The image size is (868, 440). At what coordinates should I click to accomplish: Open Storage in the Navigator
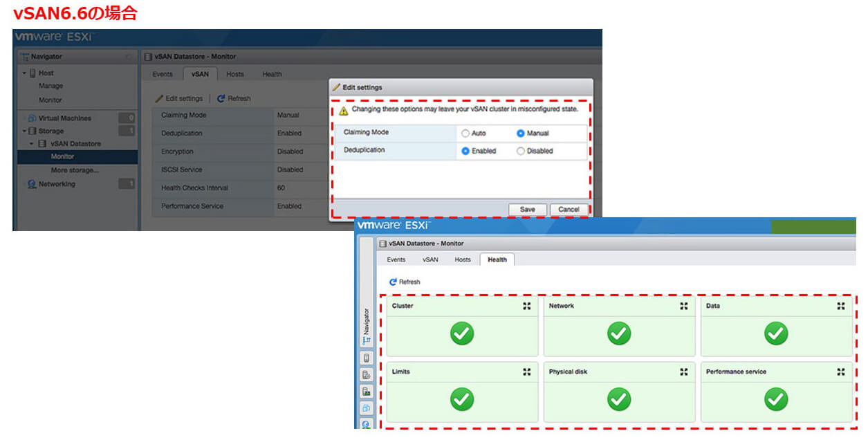(x=50, y=131)
